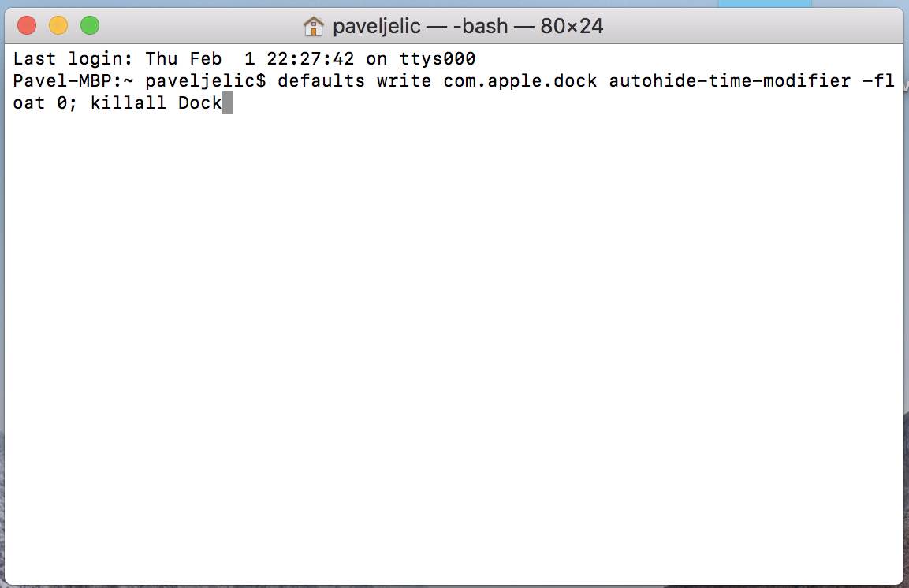909x588 pixels.
Task: Click the wrapped "oat" text on third line
Action: click(x=29, y=103)
